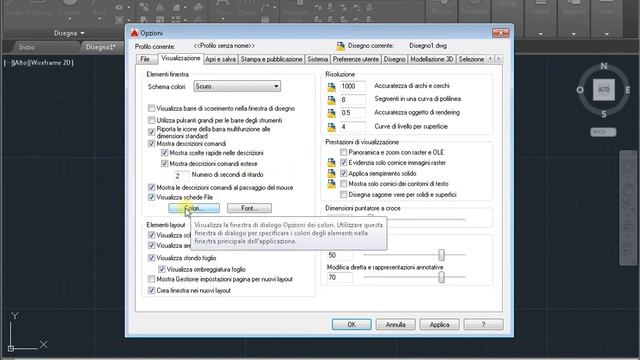Click the Numero di secondi di ritardo field
640x360 pixels.
coord(182,176)
